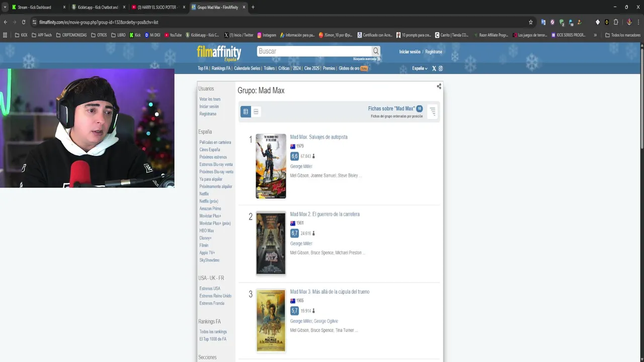
Task: Click the address bar URL
Action: (99, 22)
